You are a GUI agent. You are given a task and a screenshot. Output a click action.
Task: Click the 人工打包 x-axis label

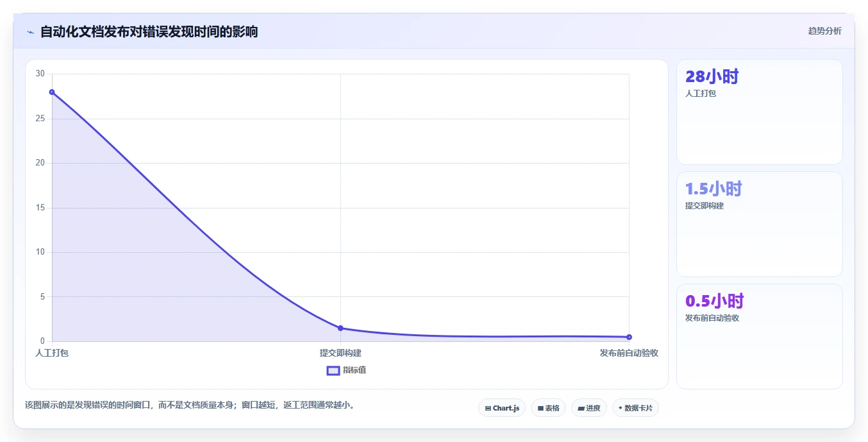(x=52, y=353)
